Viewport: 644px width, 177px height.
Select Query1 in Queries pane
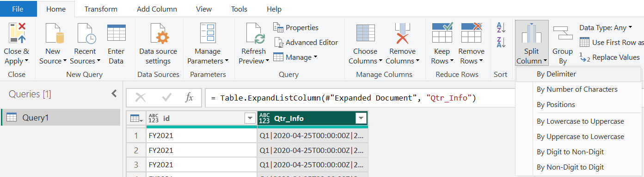[61, 118]
